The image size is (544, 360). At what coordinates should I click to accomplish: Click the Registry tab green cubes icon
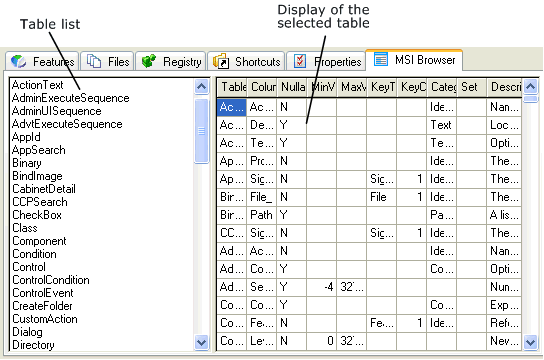tap(149, 61)
